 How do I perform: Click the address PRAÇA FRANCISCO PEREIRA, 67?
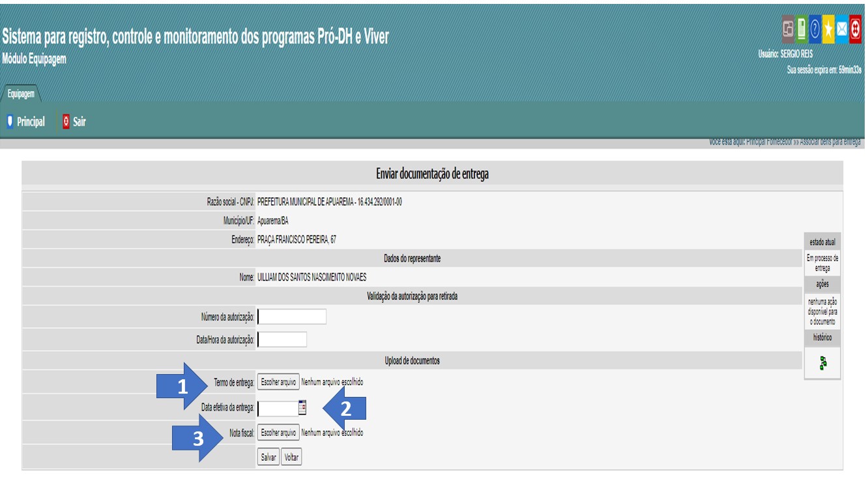pos(297,240)
